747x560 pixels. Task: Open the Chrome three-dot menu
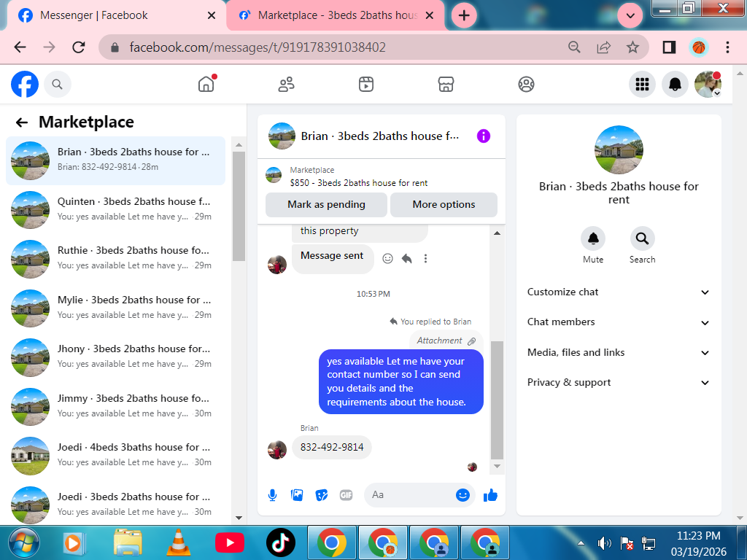(x=727, y=47)
